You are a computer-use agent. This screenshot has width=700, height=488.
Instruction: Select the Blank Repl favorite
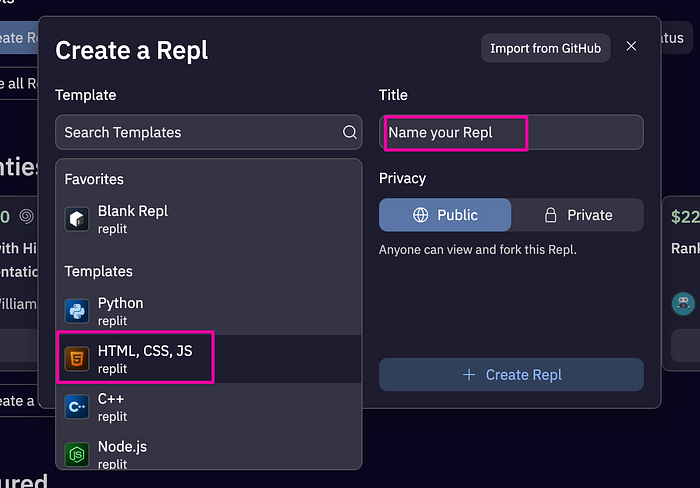[209, 219]
